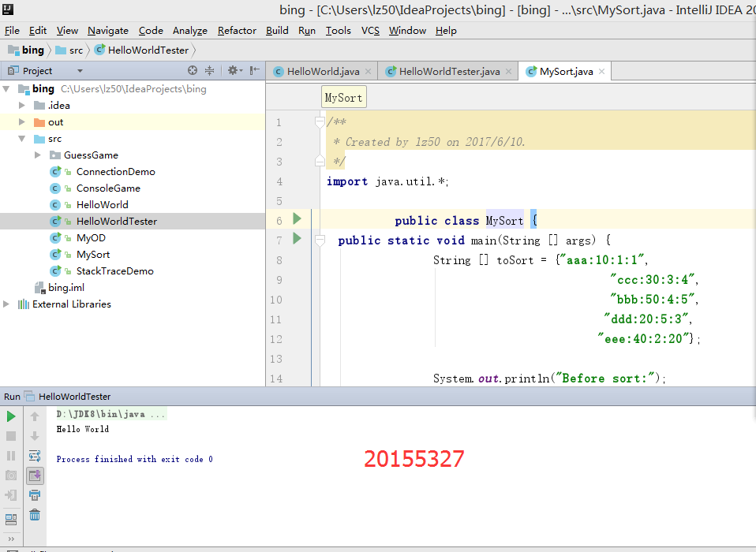The height and width of the screenshot is (552, 756).
Task: Rerun HelloWorldTester with green play button
Action: coord(11,416)
